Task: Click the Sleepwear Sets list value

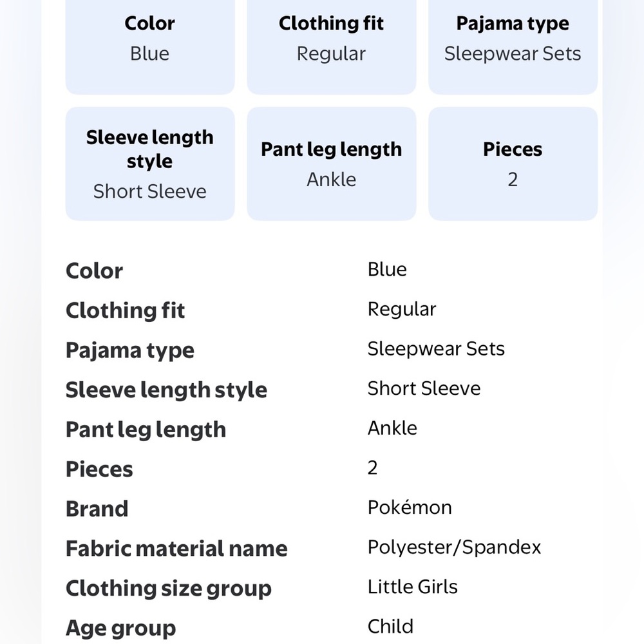Action: point(436,349)
